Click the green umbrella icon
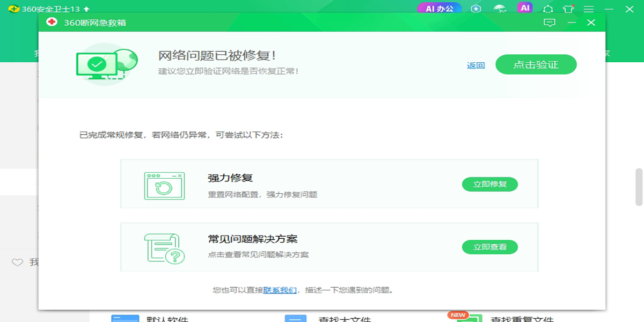 [x=500, y=9]
